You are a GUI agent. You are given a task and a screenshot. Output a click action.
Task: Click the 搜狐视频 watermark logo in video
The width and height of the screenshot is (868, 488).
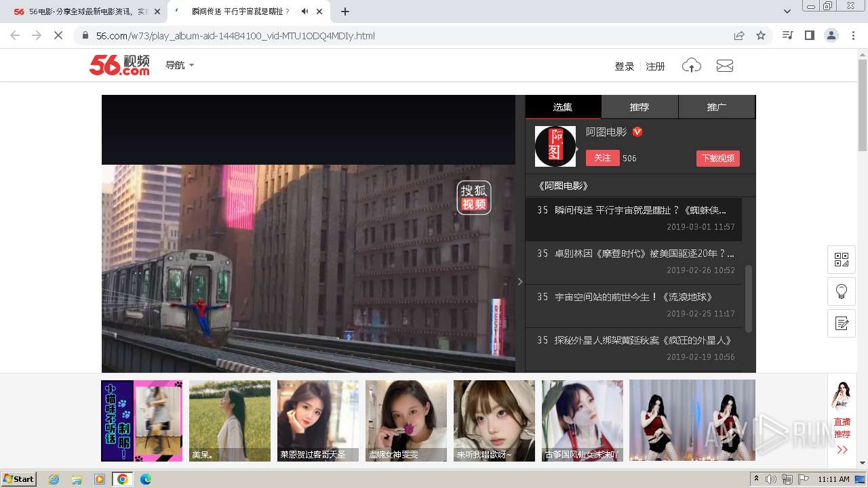coord(474,197)
